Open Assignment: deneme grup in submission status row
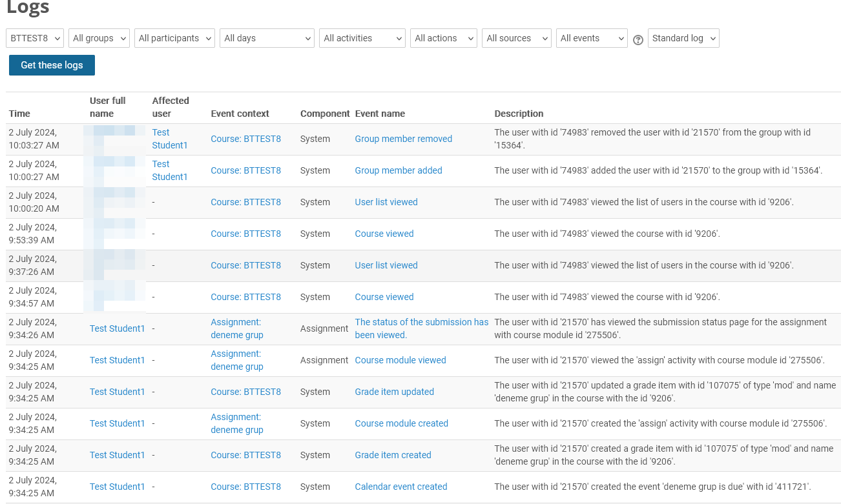This screenshot has height=504, width=841. coord(237,328)
